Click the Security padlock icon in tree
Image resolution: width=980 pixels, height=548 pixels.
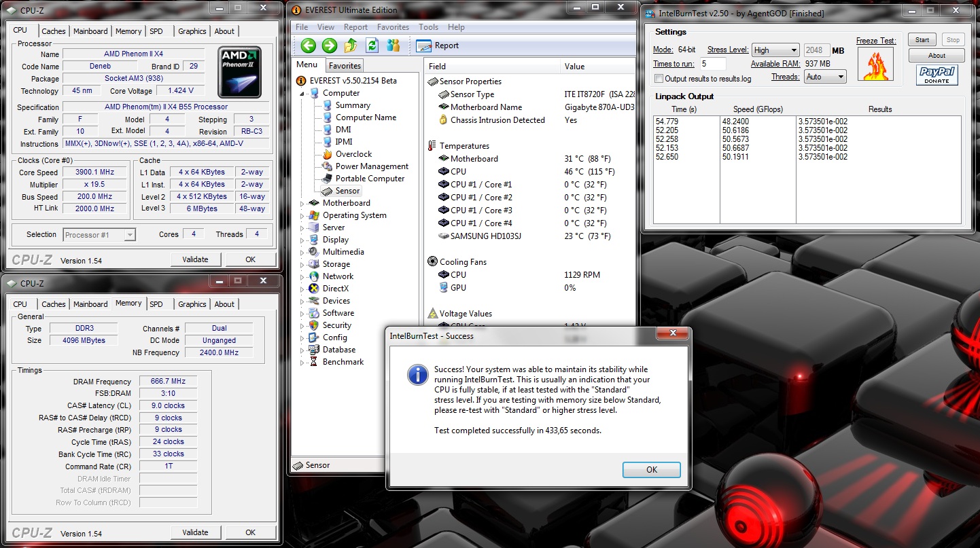pyautogui.click(x=313, y=325)
